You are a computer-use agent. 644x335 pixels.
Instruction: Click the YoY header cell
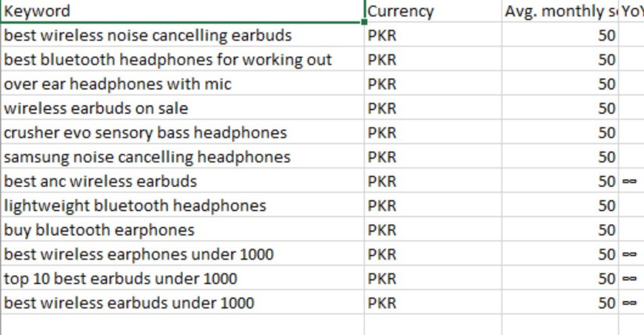631,11
